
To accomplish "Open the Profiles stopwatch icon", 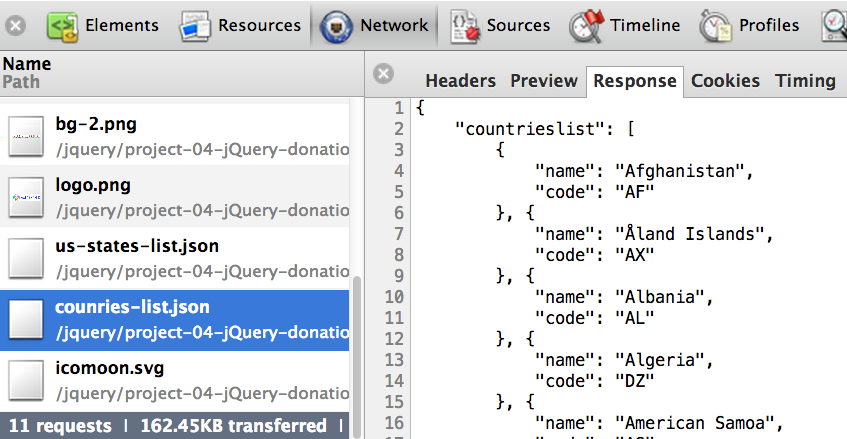I will [x=715, y=25].
